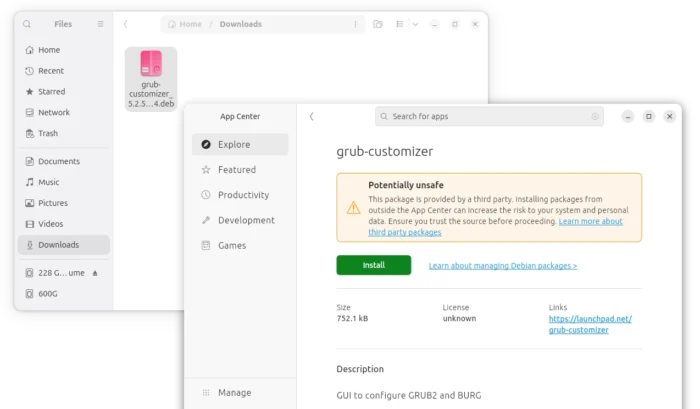700x409 pixels.
Task: Click the Search for apps field
Action: pyautogui.click(x=489, y=117)
